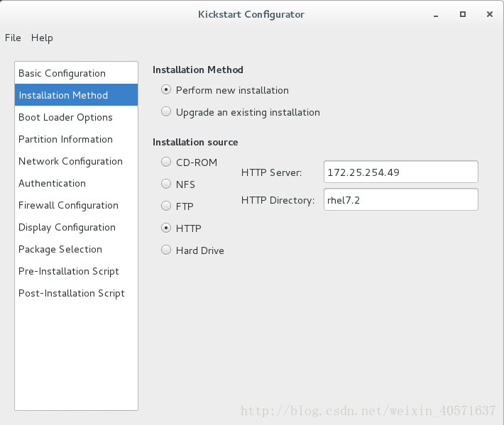
Task: Click the HTTP Server input field
Action: point(401,172)
